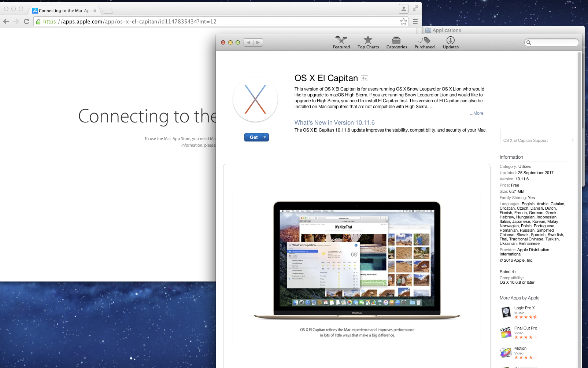Click the Final Cut Pro icon
This screenshot has height=368, width=588.
[x=506, y=332]
